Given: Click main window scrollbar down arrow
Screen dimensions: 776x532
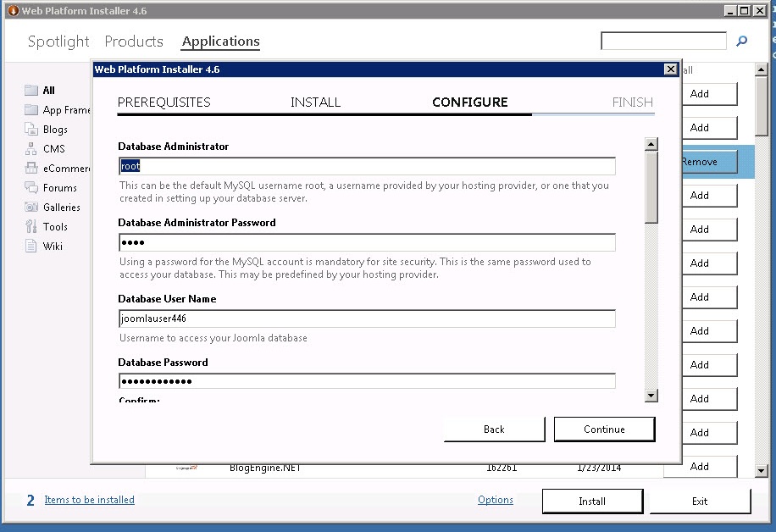Looking at the screenshot, I should click(x=761, y=471).
